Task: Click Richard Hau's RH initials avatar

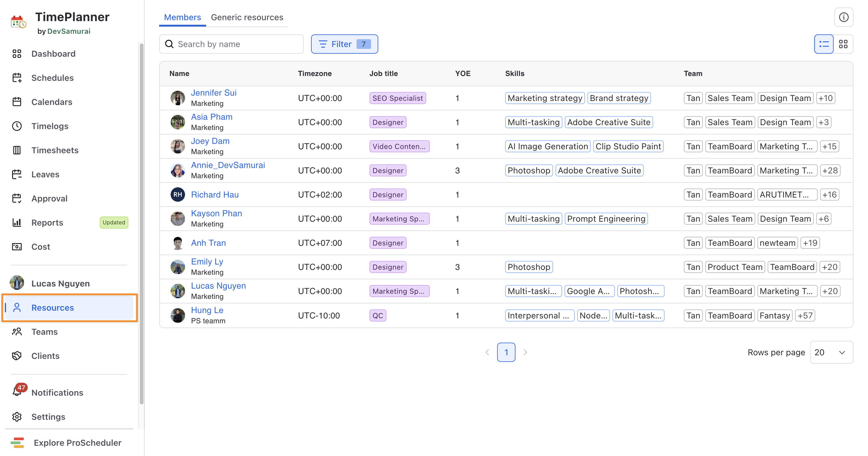Action: (178, 195)
